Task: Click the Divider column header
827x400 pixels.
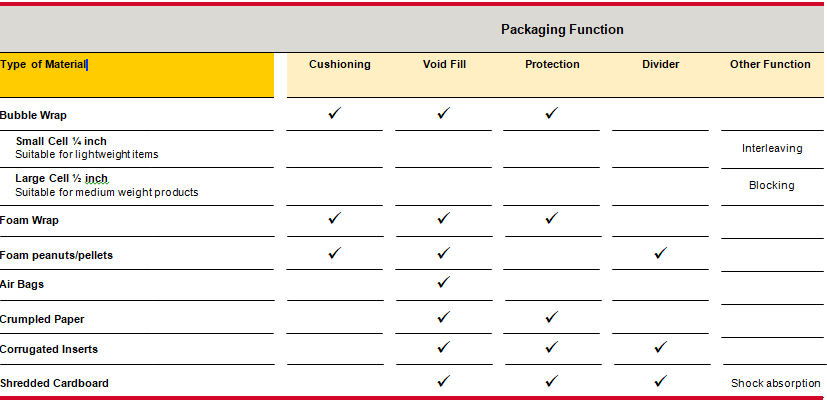Action: (x=660, y=64)
